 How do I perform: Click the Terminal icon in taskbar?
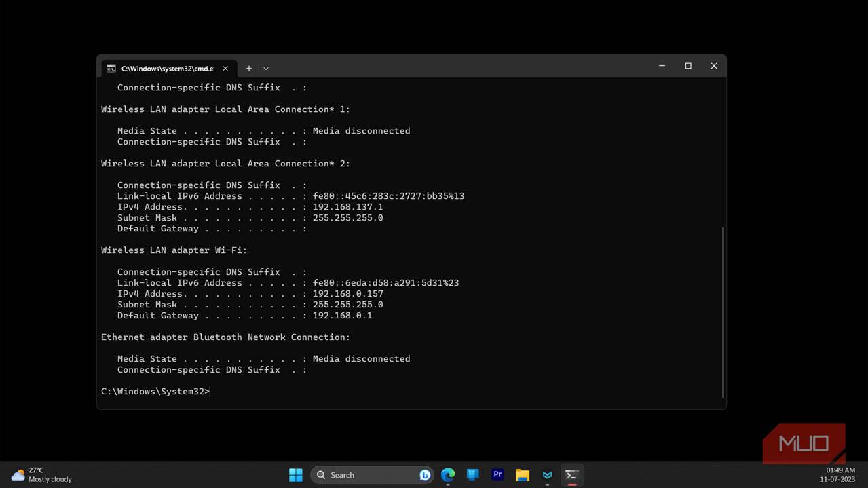[x=572, y=475]
